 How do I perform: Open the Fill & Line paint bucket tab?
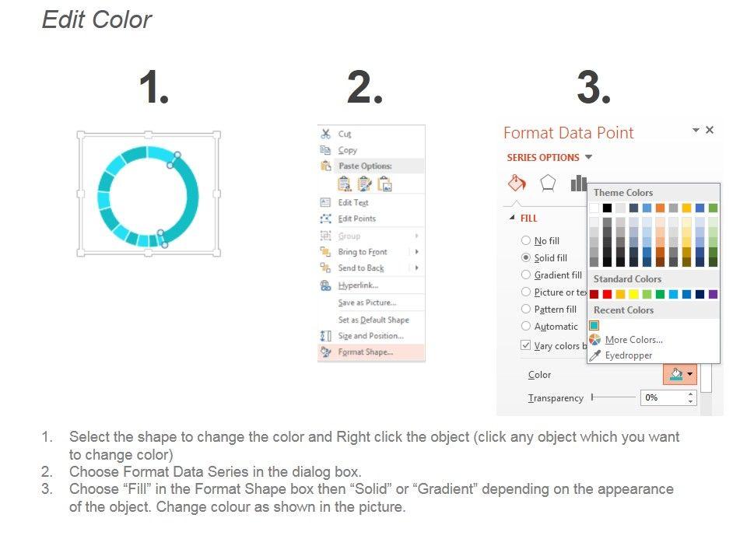pos(517,183)
